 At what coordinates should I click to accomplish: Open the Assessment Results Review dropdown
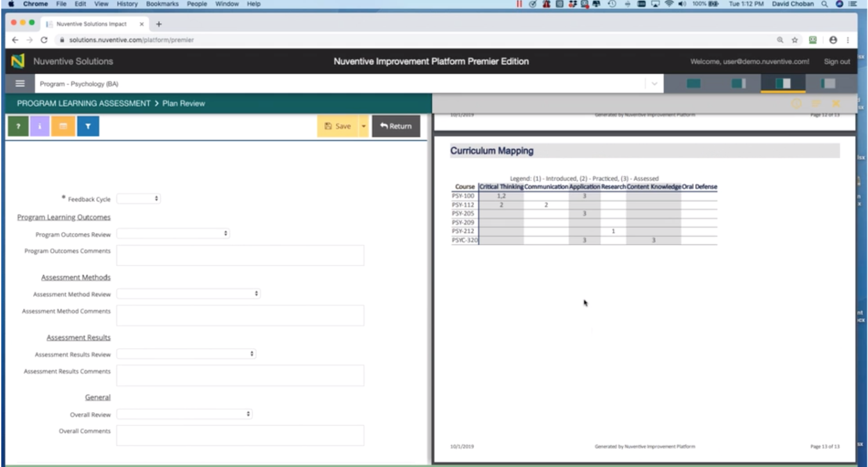coord(186,354)
